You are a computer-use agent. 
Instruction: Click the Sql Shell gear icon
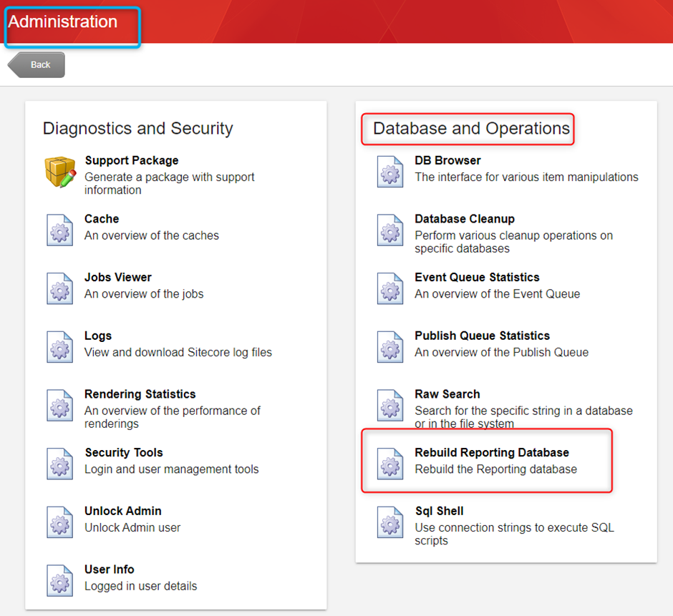(x=390, y=522)
